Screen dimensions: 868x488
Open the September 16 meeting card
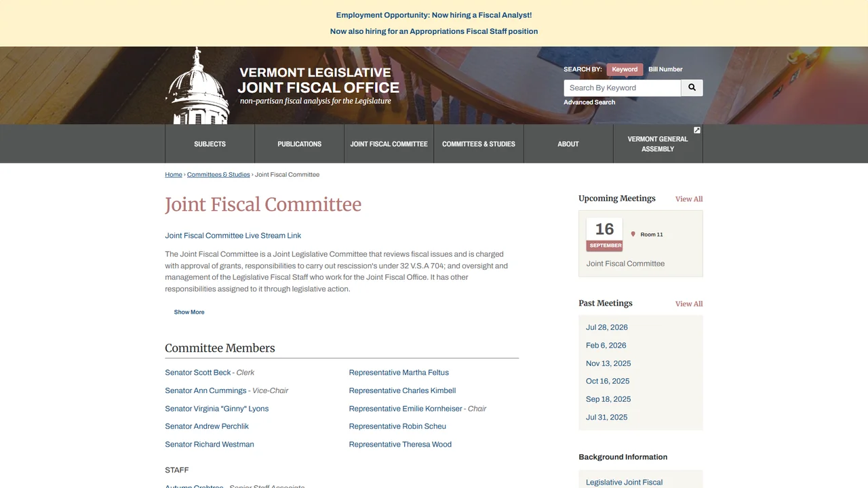641,244
